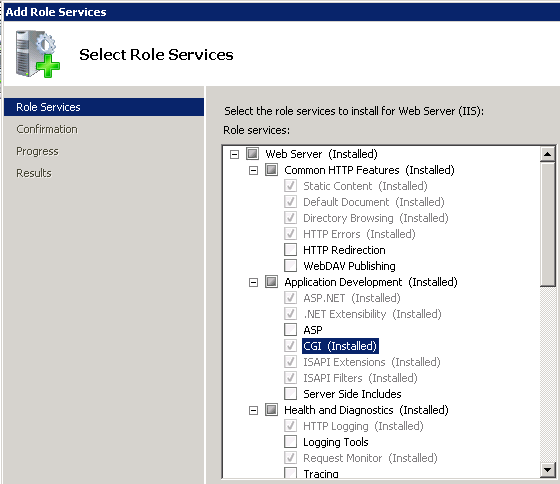Toggle the Web Server tri-state checkbox
560x484 pixels.
(x=252, y=154)
